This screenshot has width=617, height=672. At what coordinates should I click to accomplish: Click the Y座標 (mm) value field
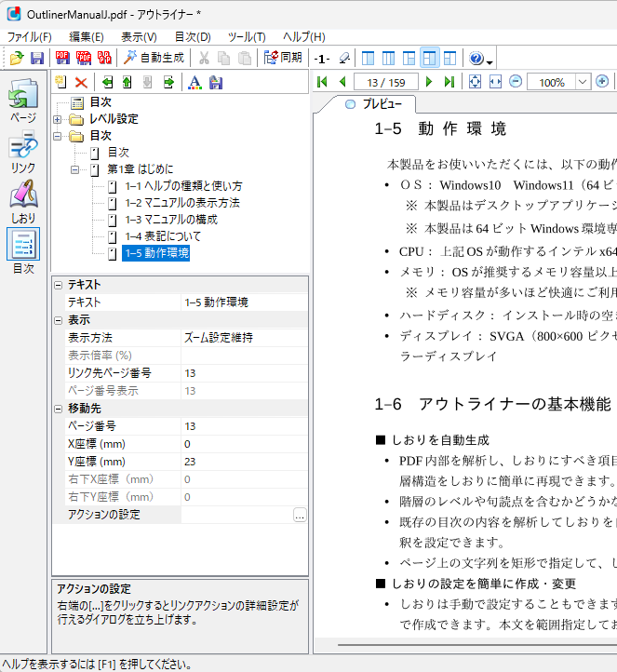pyautogui.click(x=244, y=462)
